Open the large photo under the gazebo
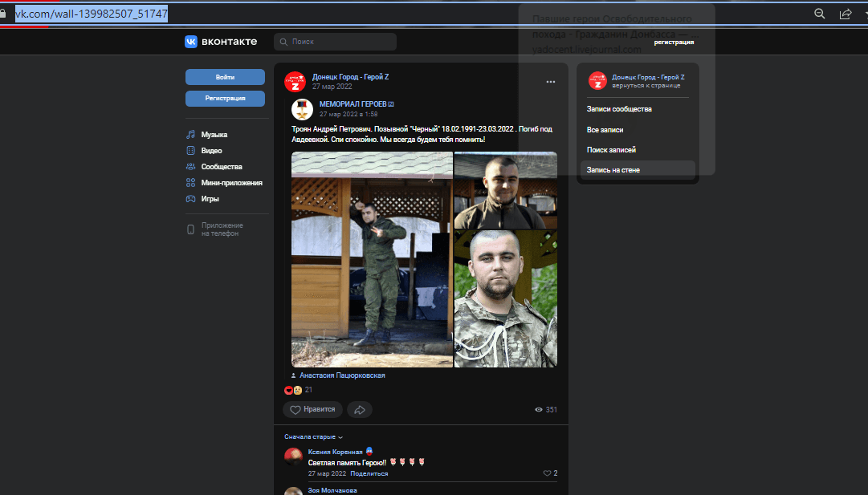This screenshot has width=868, height=495. (x=372, y=259)
